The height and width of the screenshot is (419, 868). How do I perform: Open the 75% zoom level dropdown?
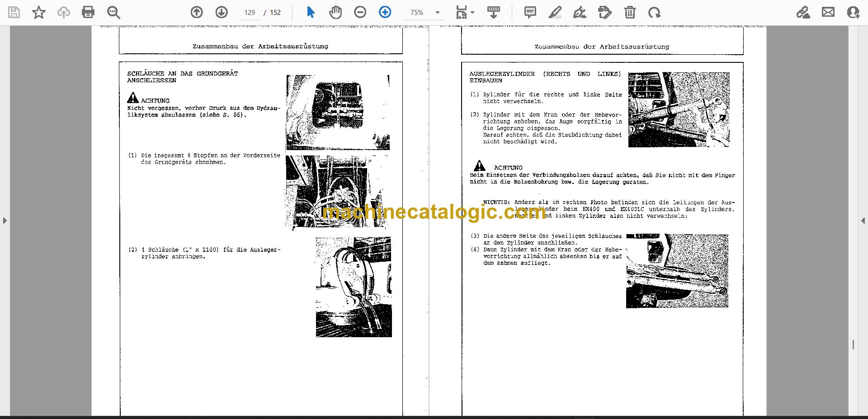click(424, 13)
